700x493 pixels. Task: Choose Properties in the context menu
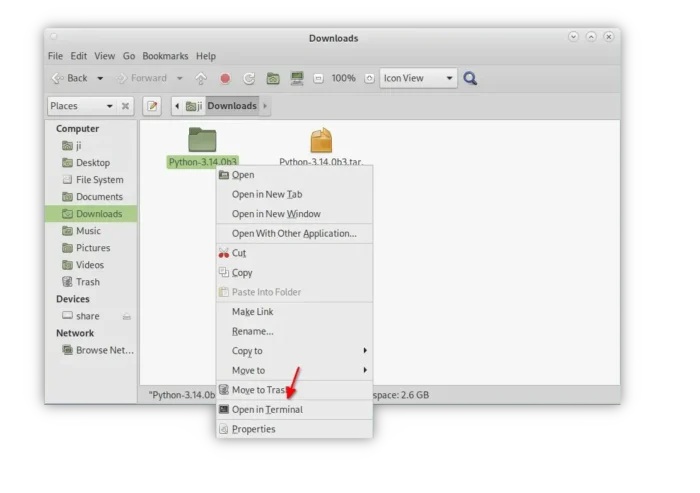pyautogui.click(x=295, y=429)
